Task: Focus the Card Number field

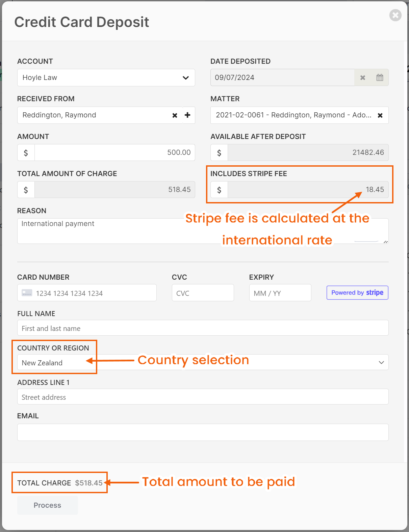Action: coord(87,293)
